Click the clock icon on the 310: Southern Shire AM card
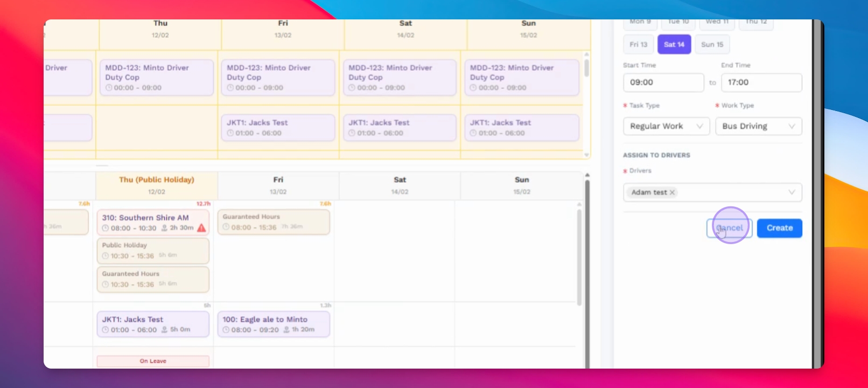868x388 pixels. (x=106, y=228)
